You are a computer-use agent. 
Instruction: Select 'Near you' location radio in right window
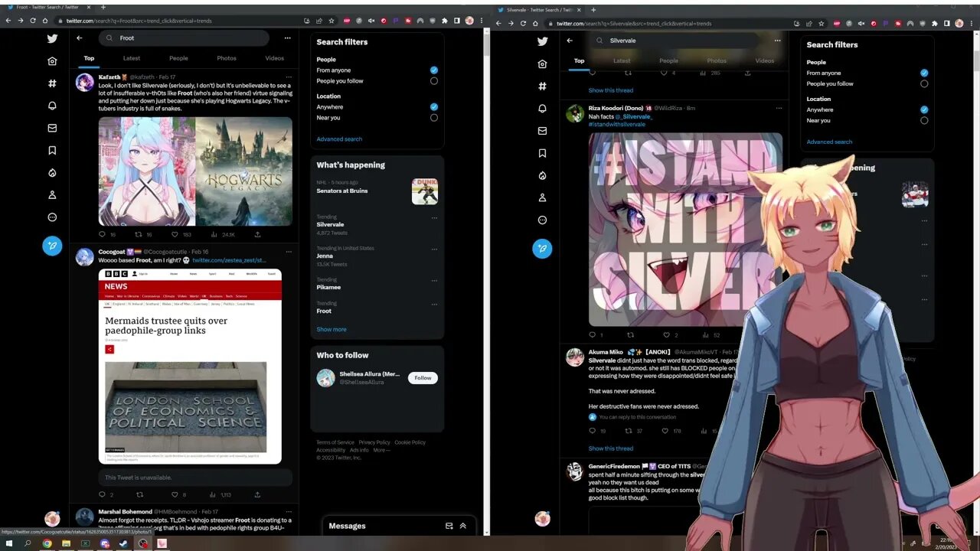pyautogui.click(x=924, y=120)
